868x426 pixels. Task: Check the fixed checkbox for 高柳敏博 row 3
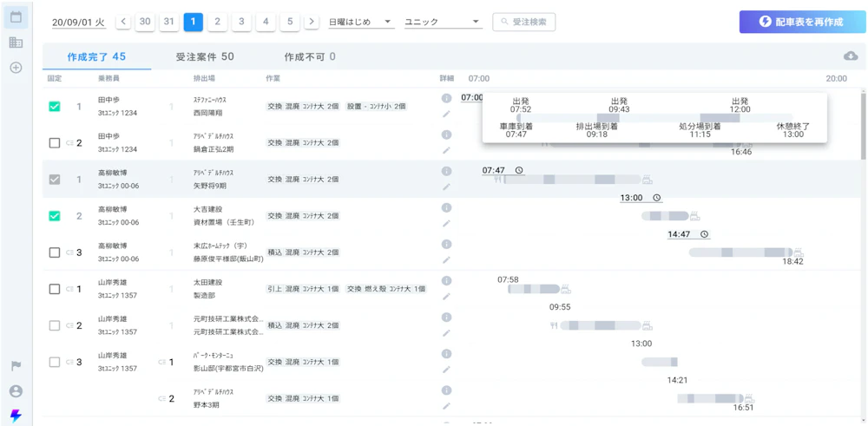pos(54,252)
